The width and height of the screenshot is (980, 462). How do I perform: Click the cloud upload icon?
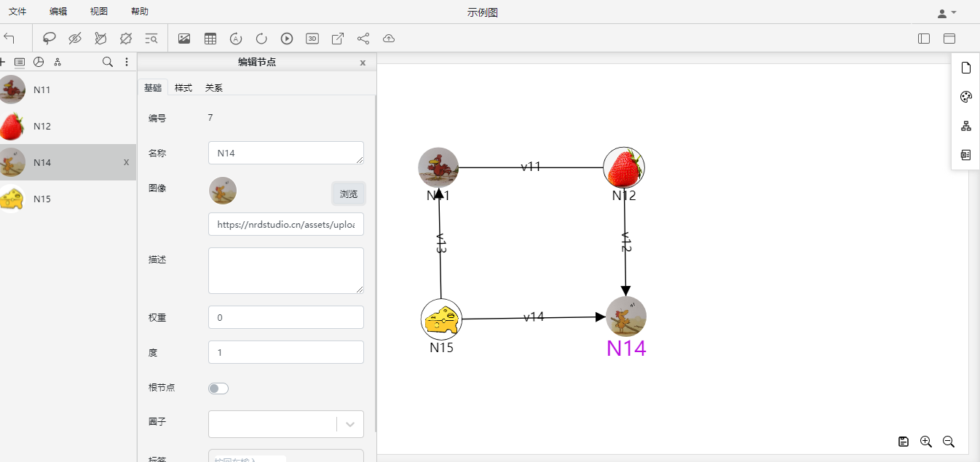(x=389, y=38)
